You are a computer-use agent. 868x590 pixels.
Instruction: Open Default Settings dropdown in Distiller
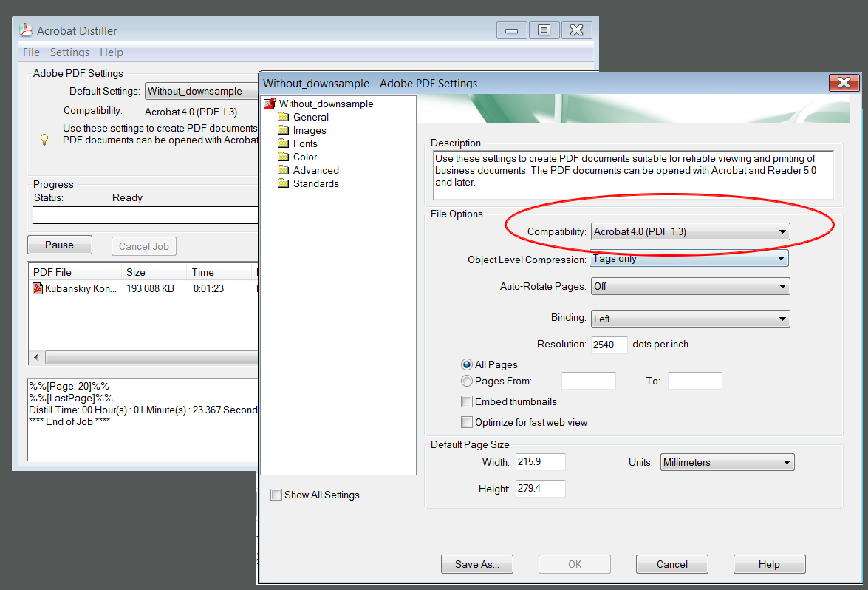[x=202, y=92]
